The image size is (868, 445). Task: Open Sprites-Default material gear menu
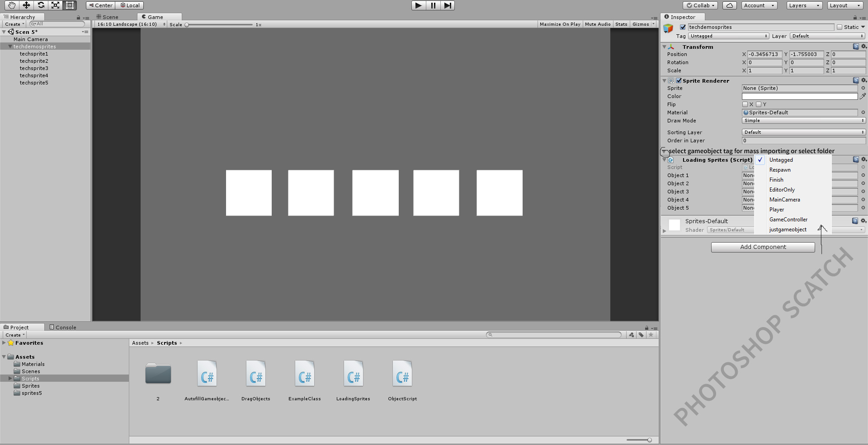point(863,221)
